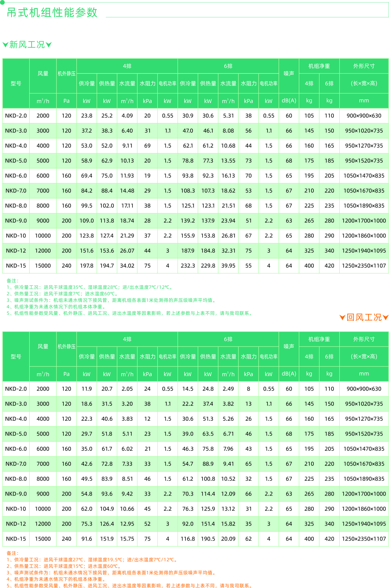Click orange arrow right of 回风工况
The height and width of the screenshot is (588, 389).
(x=386, y=317)
